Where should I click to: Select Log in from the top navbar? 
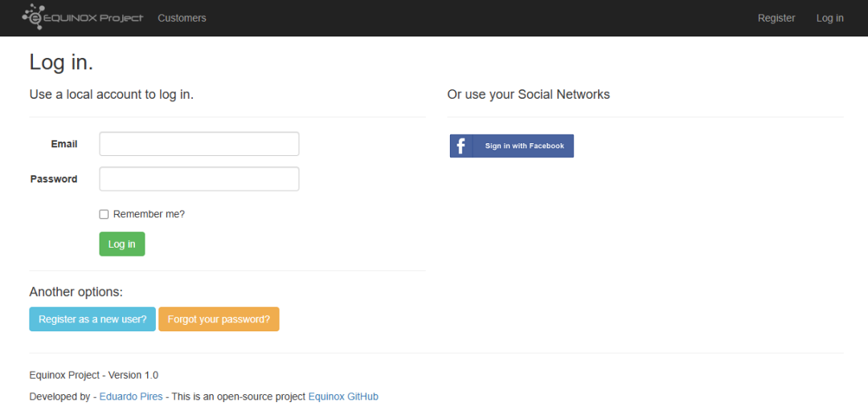click(829, 18)
